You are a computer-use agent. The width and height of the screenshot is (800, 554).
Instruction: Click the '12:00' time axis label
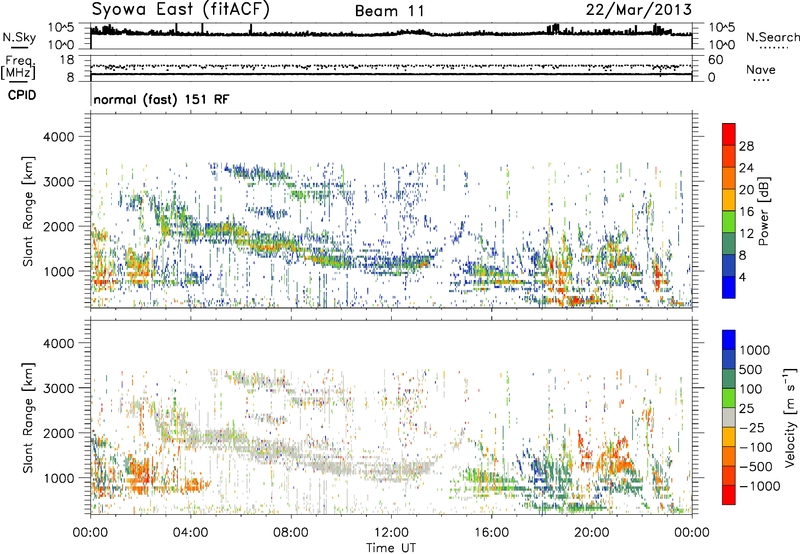391,533
